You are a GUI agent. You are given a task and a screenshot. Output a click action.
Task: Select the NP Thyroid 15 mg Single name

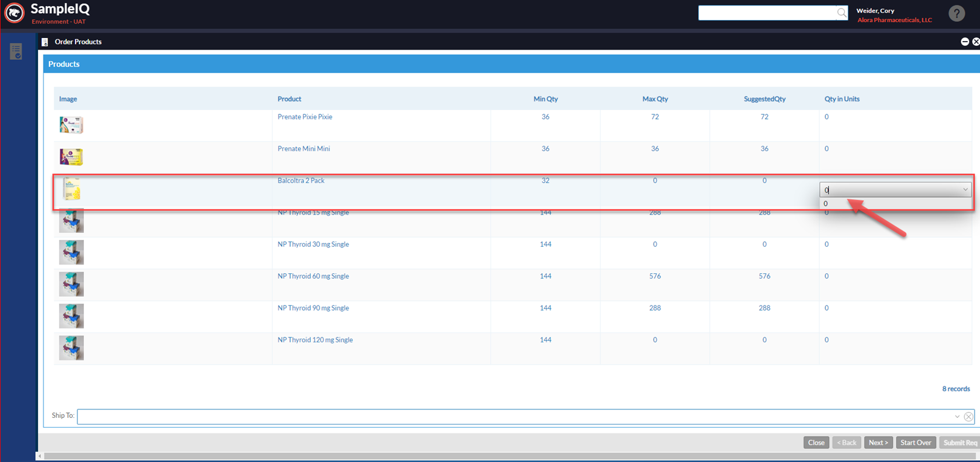[313, 213]
